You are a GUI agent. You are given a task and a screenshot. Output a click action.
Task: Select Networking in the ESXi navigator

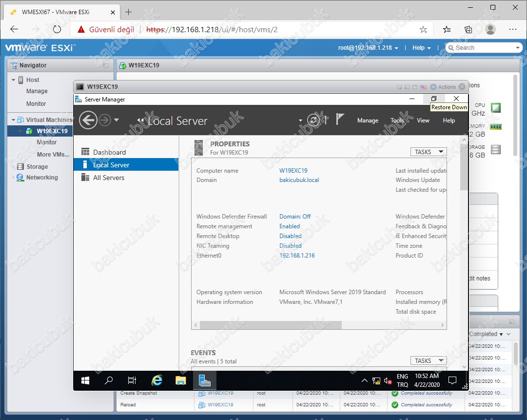pyautogui.click(x=41, y=177)
